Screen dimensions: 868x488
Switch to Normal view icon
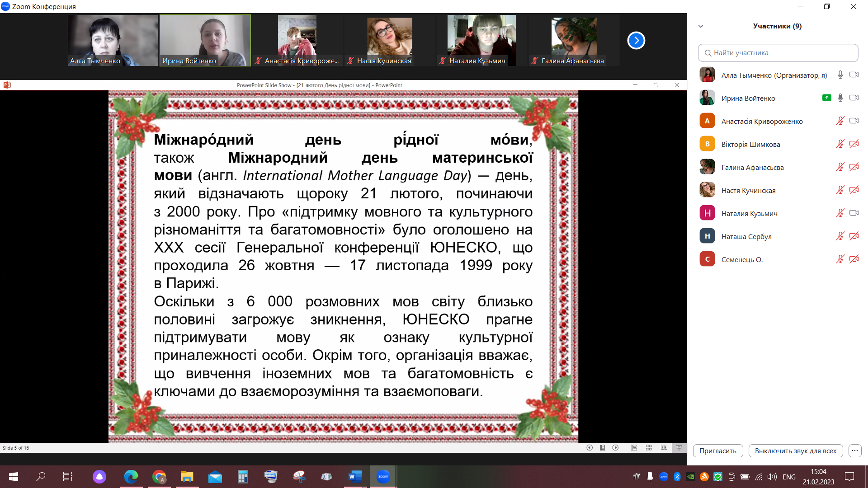634,448
